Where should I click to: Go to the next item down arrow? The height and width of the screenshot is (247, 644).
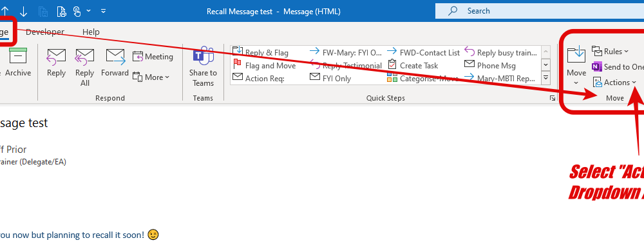pyautogui.click(x=23, y=11)
